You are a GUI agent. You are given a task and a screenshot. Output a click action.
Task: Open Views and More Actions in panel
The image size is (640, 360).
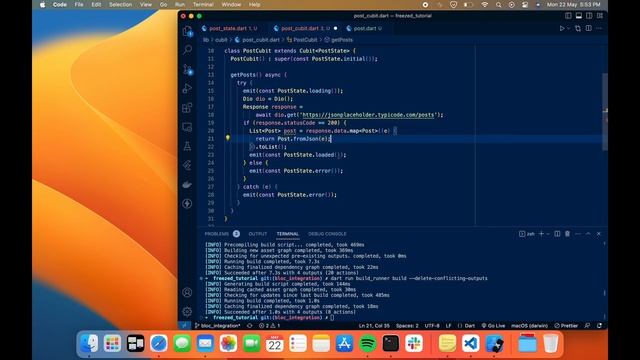(578, 234)
